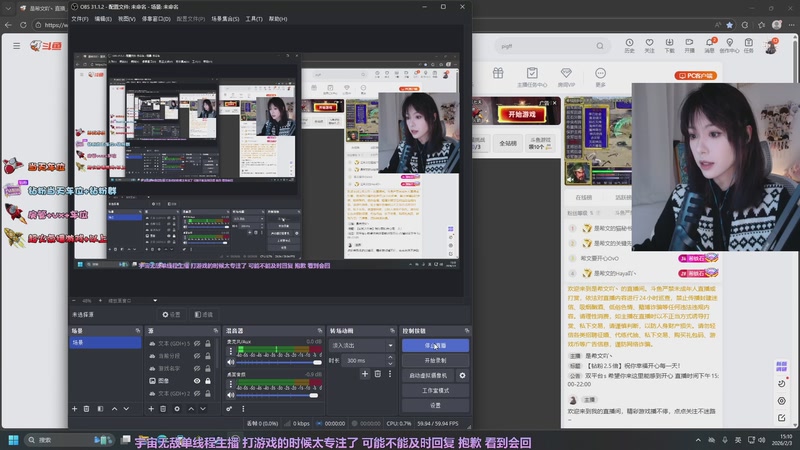Hide the 图像 image source
800x450 pixels.
(x=197, y=381)
